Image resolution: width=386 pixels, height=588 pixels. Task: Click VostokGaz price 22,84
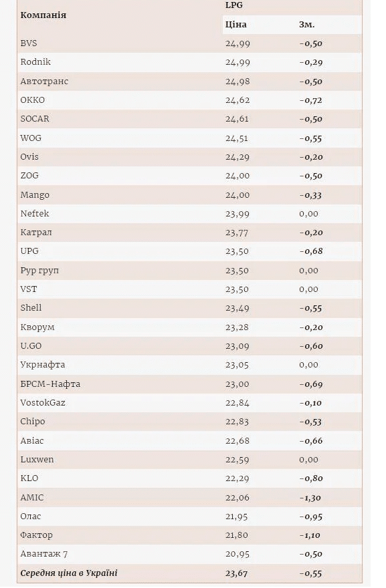(x=237, y=403)
